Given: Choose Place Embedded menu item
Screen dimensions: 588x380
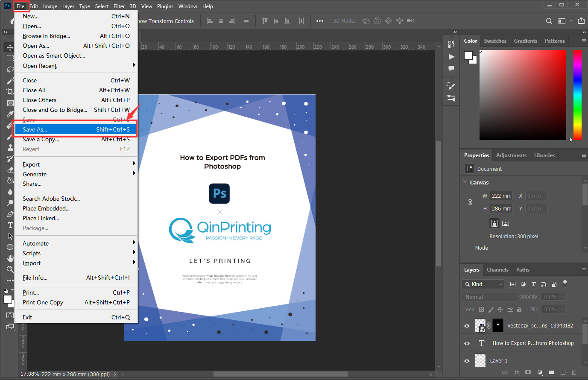Looking at the screenshot, I should point(76,209).
